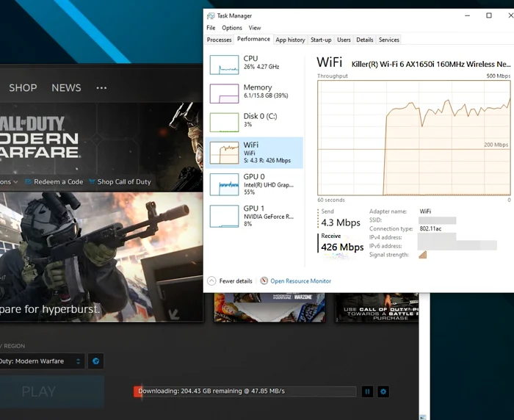This screenshot has width=514, height=420.
Task: Open the SHOP tab in Battle.net
Action: click(23, 88)
